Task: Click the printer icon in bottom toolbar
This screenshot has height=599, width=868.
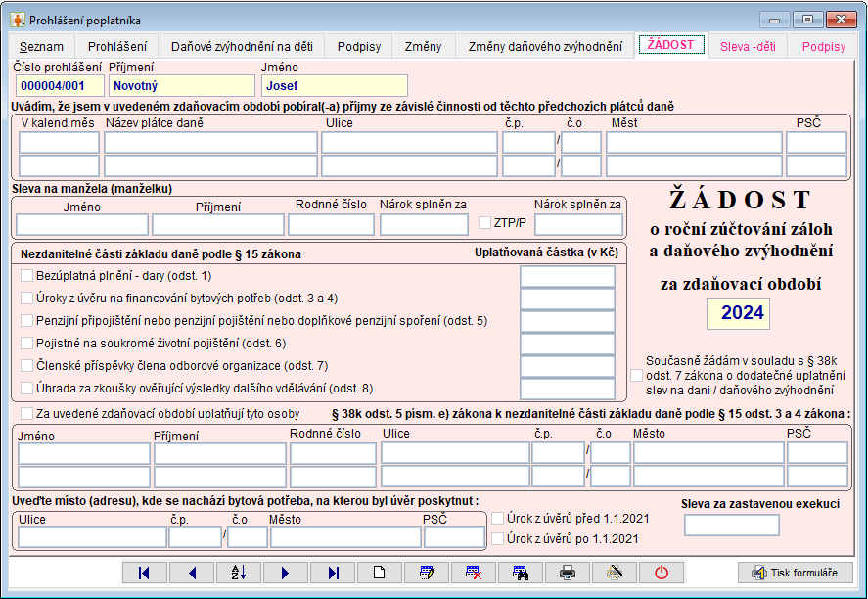Action: coord(568,573)
